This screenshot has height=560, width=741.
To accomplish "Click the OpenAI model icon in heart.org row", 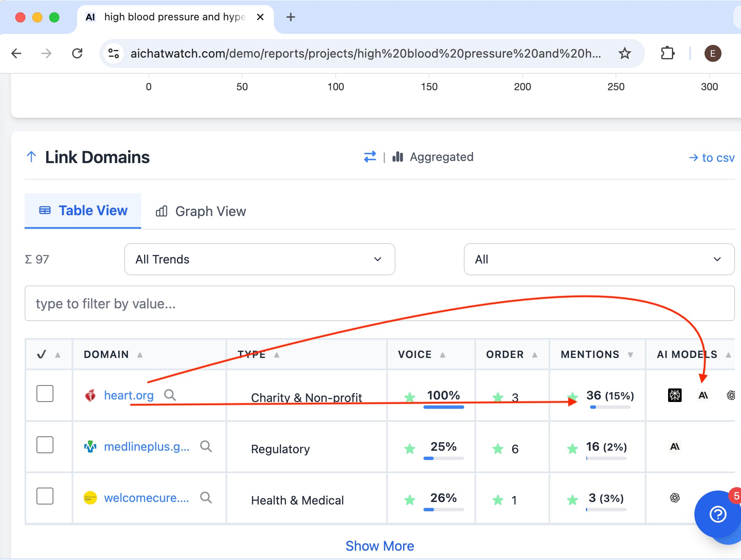I will click(731, 395).
